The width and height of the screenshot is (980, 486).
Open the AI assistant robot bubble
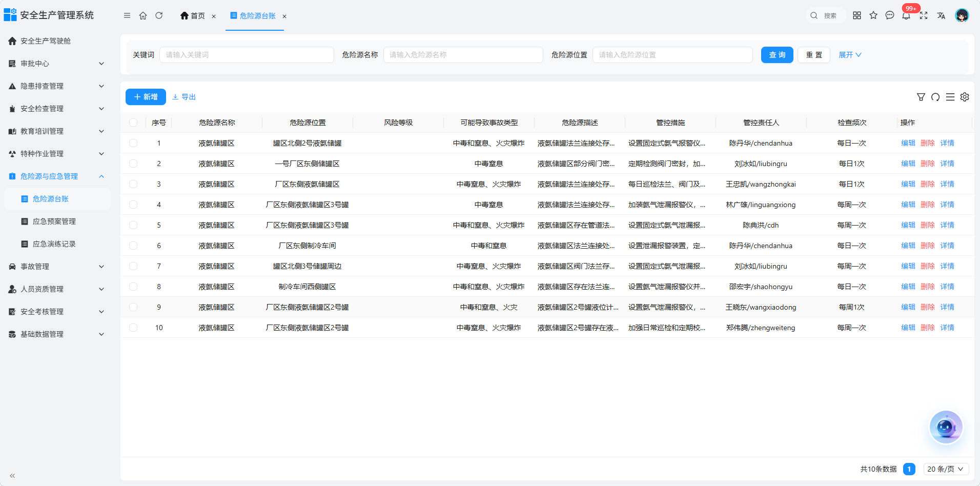(x=946, y=427)
